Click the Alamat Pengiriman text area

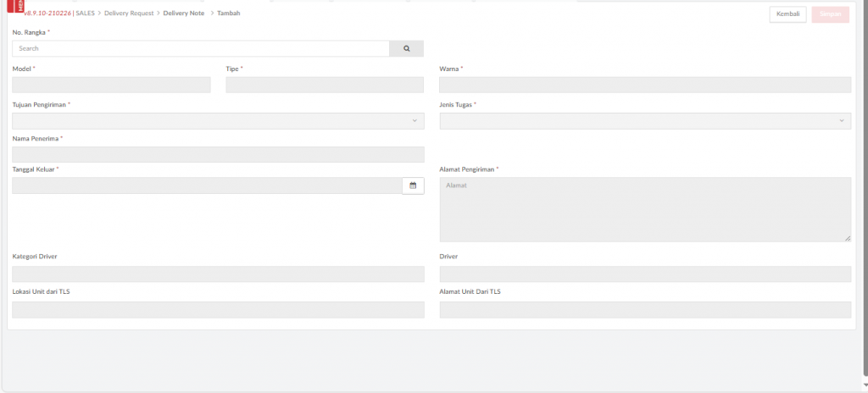645,209
